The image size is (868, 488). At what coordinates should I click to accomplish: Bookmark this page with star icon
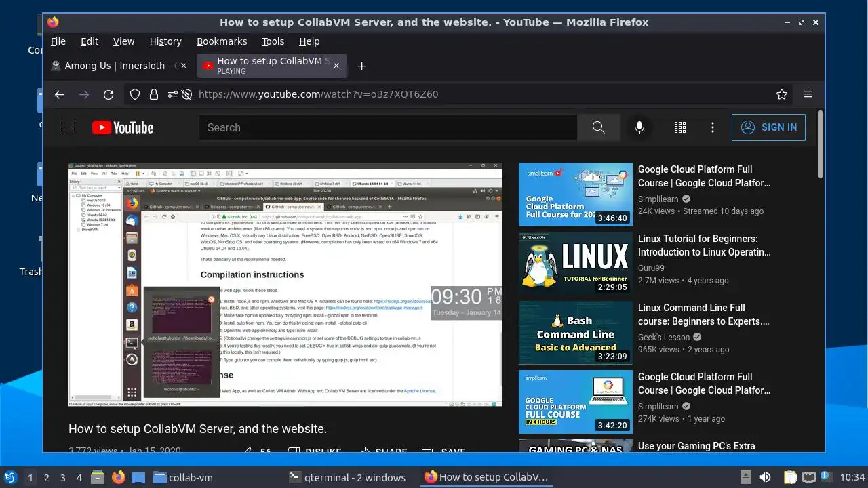pyautogui.click(x=782, y=94)
